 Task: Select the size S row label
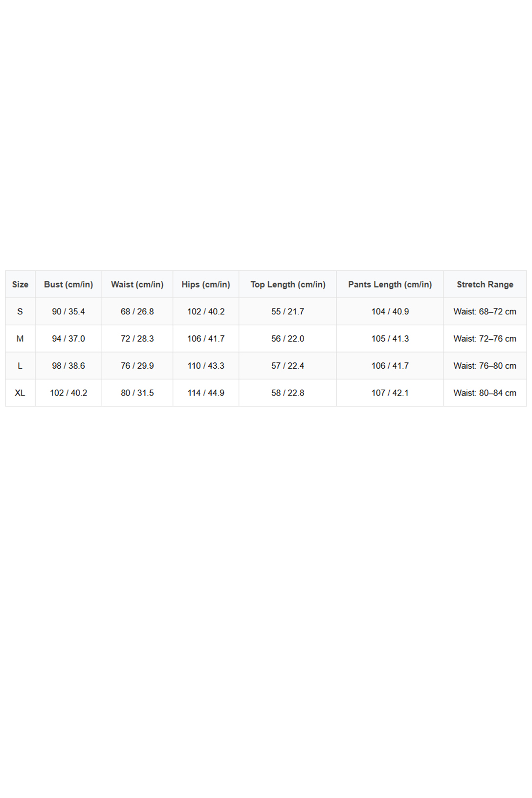click(20, 311)
